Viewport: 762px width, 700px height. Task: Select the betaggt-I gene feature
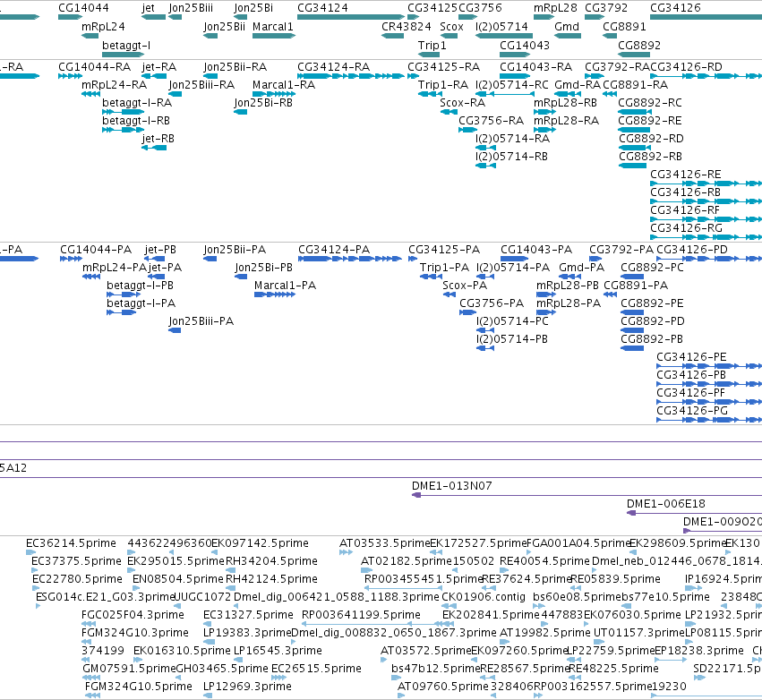(123, 55)
